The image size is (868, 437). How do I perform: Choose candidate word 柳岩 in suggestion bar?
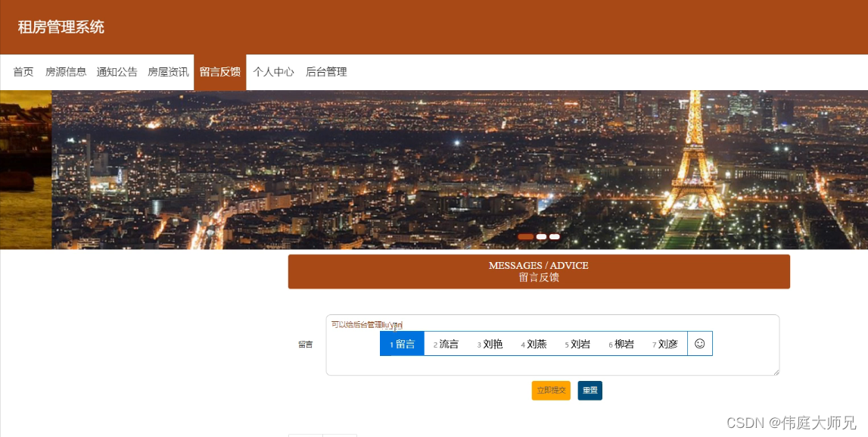624,343
